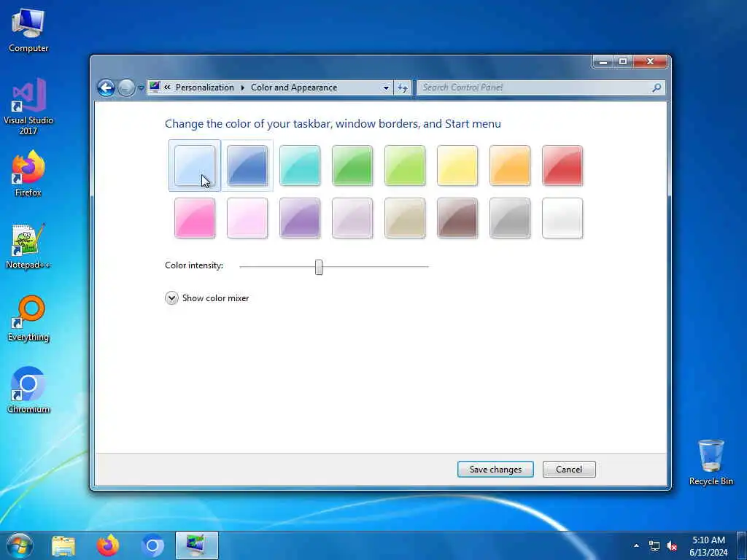This screenshot has width=747, height=560.
Task: Click the search magnifier icon
Action: click(657, 87)
